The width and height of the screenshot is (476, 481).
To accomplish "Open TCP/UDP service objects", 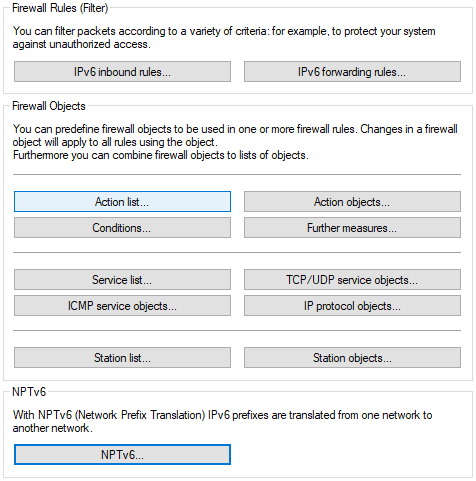I will coord(352,280).
